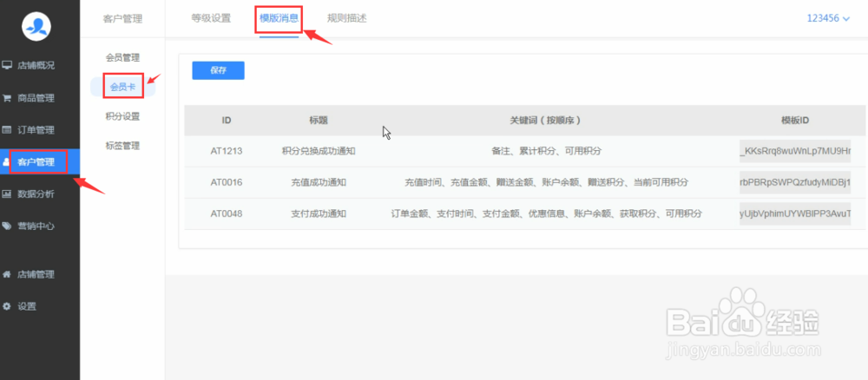Screen dimensions: 868x380
Task: Click the chart icon beside 数据分析
Action: pyautogui.click(x=7, y=194)
